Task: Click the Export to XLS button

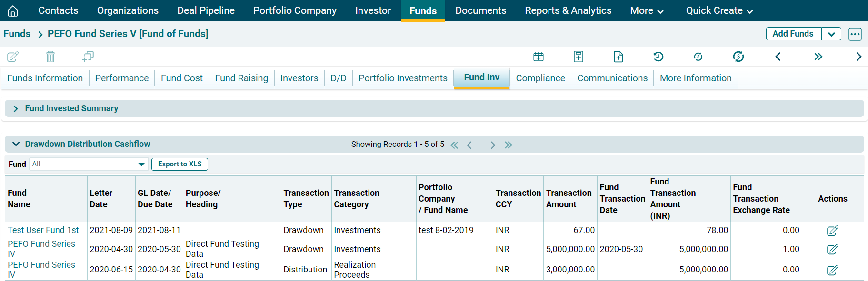Action: point(180,164)
